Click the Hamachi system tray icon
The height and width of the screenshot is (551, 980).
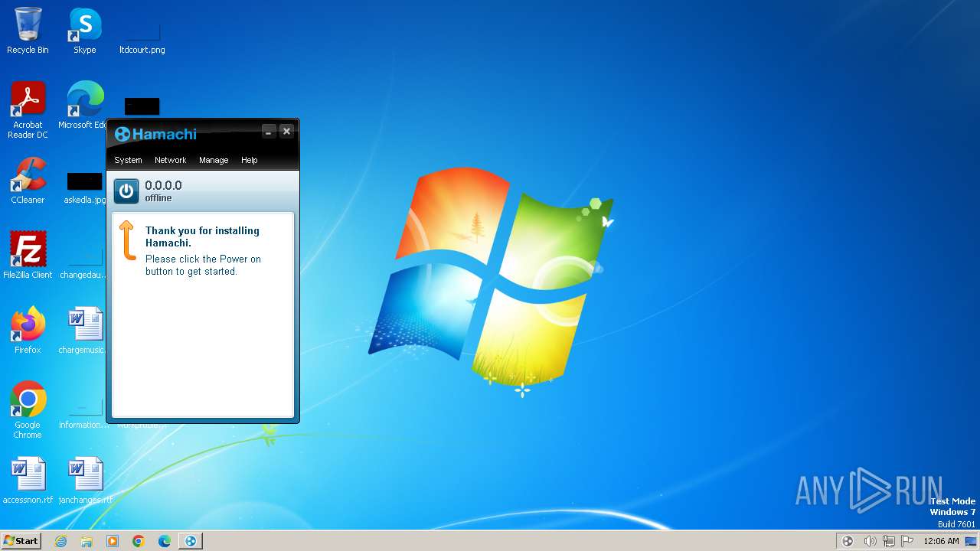point(848,541)
